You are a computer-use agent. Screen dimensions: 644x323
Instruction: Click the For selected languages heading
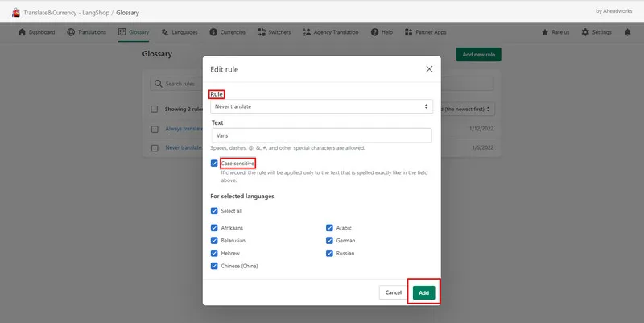pos(242,196)
